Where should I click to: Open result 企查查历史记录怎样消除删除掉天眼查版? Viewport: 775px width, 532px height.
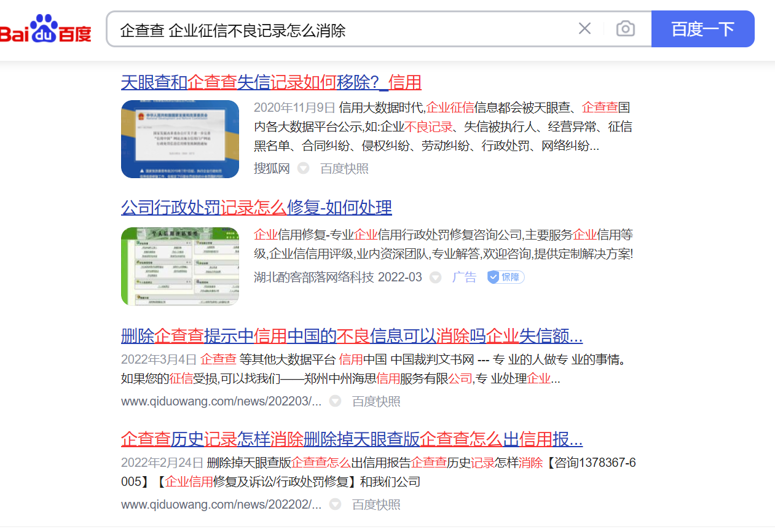coord(352,439)
